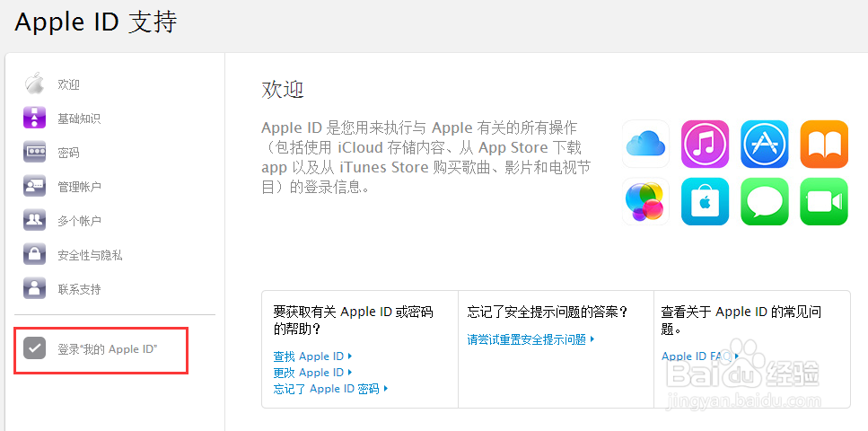The image size is (868, 431).
Task: Open the 更改 Apple ID link
Action: pyautogui.click(x=312, y=373)
